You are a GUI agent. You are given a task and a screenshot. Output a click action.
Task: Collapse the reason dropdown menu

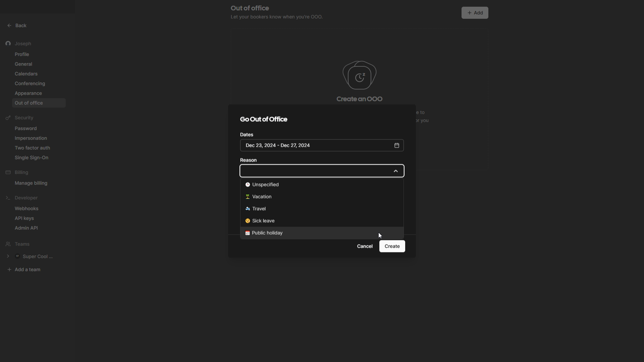pos(395,170)
